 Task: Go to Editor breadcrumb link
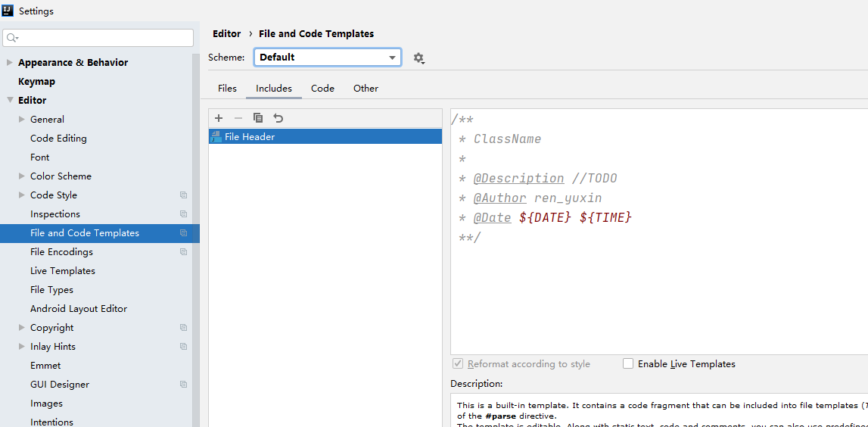pyautogui.click(x=226, y=34)
